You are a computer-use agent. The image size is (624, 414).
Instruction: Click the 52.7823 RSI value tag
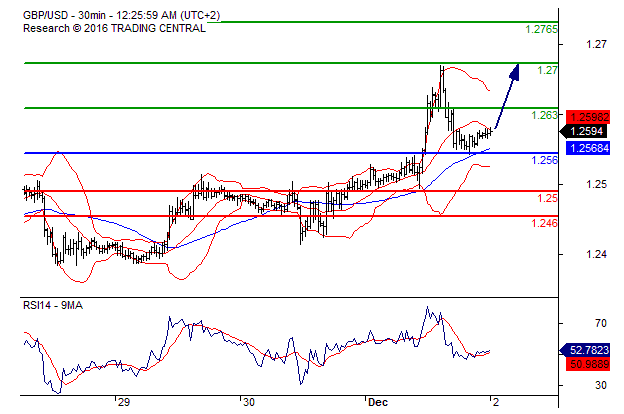(x=585, y=350)
